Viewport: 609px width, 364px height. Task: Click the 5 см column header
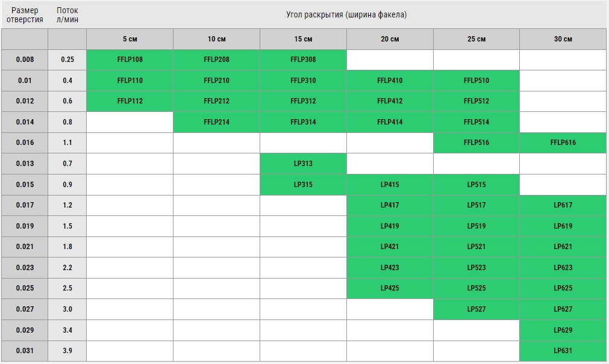130,39
